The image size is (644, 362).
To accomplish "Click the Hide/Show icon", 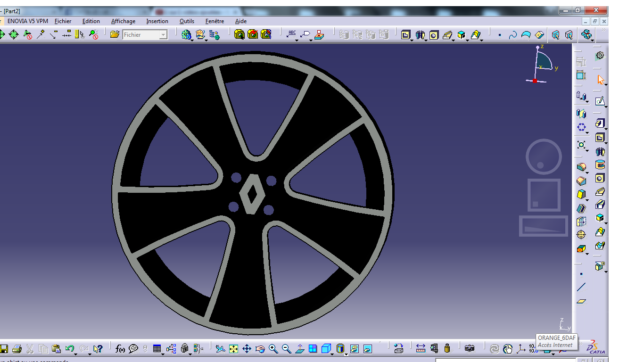I will tap(355, 349).
